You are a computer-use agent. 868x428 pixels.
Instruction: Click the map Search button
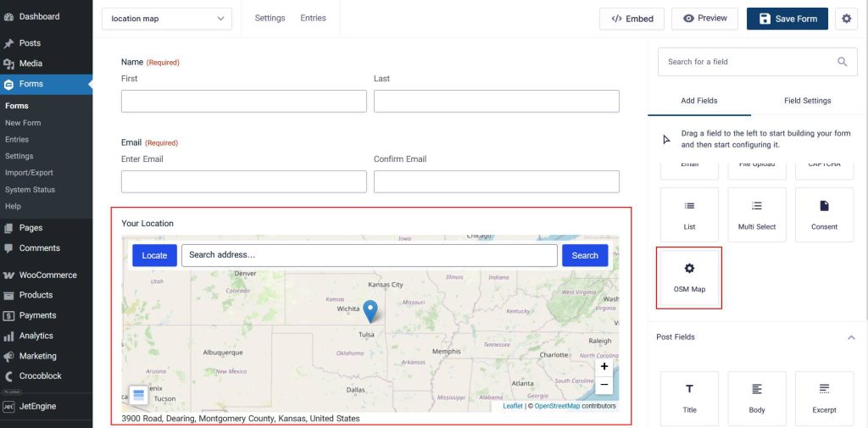(x=585, y=256)
